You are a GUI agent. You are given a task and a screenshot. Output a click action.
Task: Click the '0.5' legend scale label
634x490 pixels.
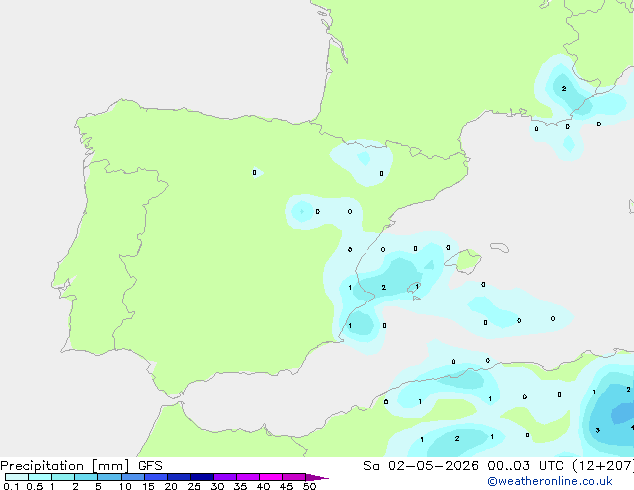click(34, 486)
